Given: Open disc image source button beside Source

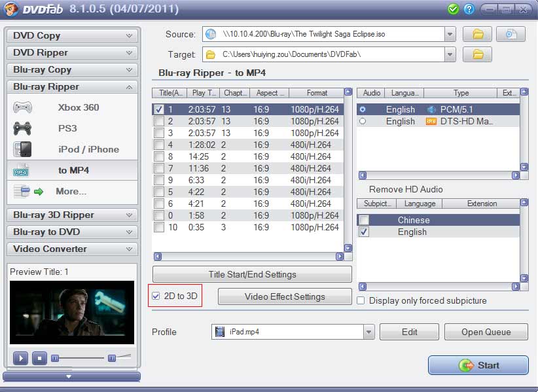Looking at the screenshot, I should click(511, 34).
